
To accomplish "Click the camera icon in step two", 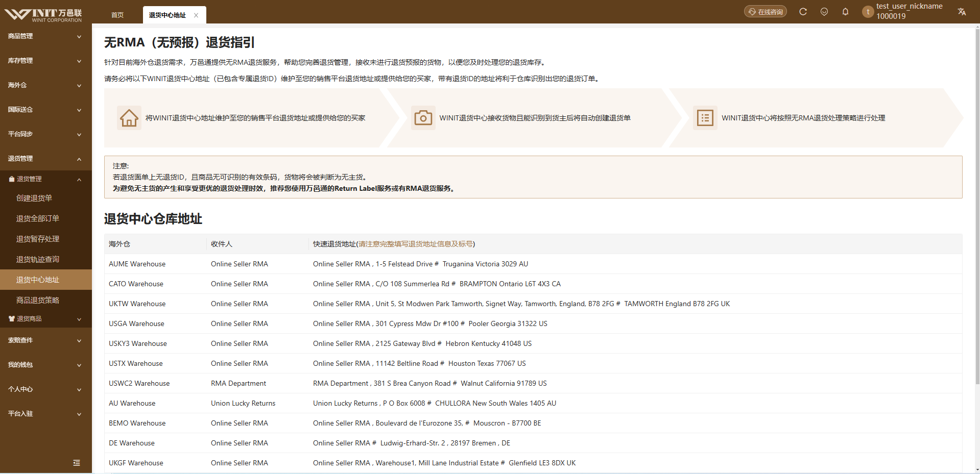I will pos(423,118).
